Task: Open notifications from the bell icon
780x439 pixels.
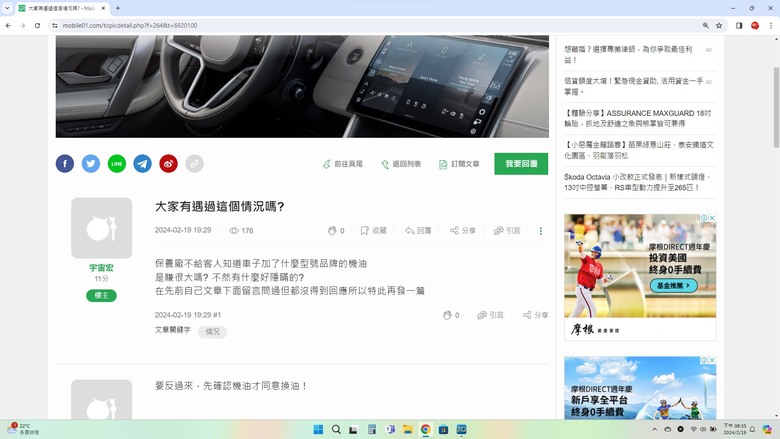Action: coord(752,429)
